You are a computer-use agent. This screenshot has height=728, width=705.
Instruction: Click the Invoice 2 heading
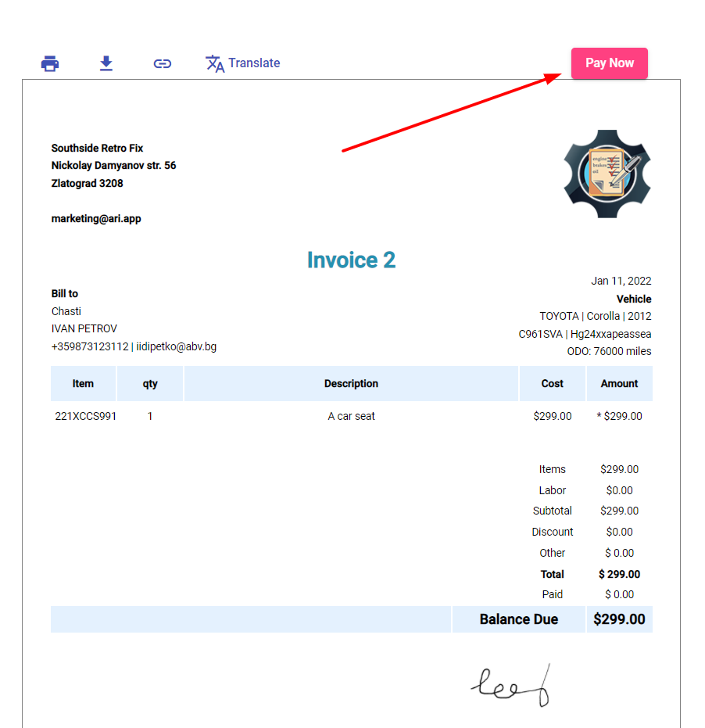(x=351, y=260)
